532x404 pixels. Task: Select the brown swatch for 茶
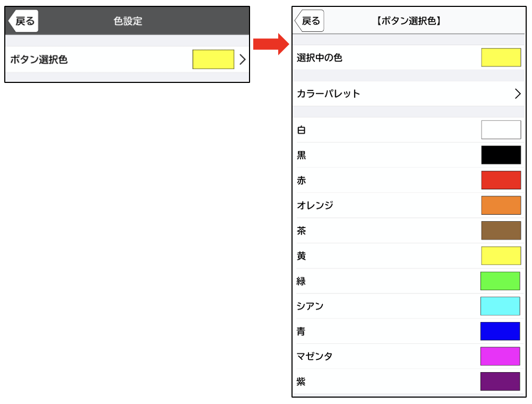(x=501, y=231)
